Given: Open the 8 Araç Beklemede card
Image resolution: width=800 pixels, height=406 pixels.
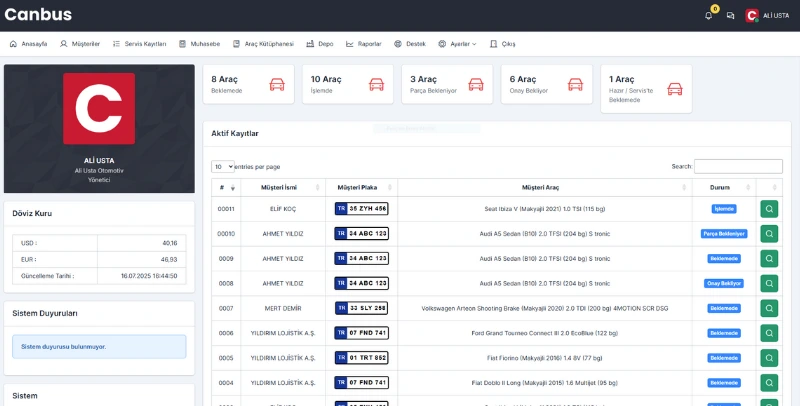Looking at the screenshot, I should (x=248, y=84).
